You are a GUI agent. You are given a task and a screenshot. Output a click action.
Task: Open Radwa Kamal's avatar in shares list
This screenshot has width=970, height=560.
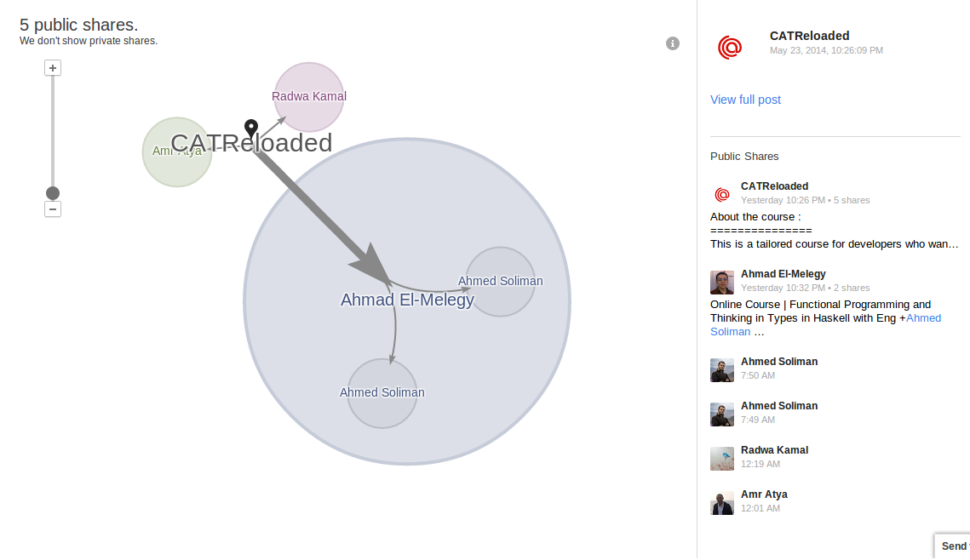click(722, 459)
